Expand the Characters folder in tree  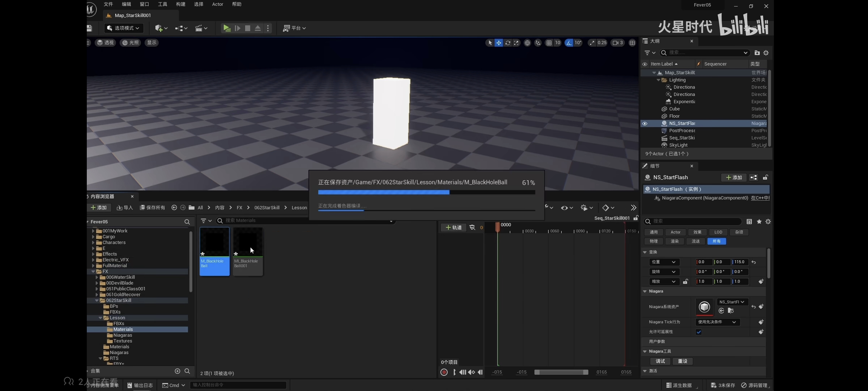tap(93, 243)
